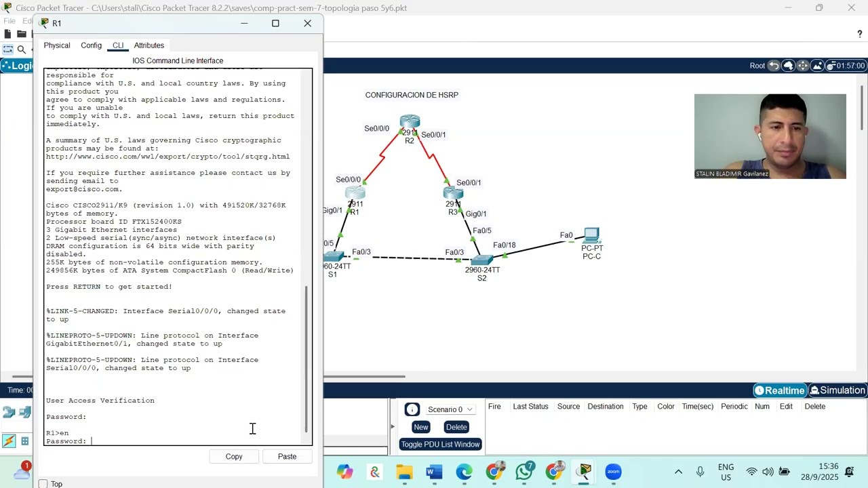This screenshot has height=488, width=868.
Task: Enable the Top checkbox in R1 window
Action: (x=43, y=484)
